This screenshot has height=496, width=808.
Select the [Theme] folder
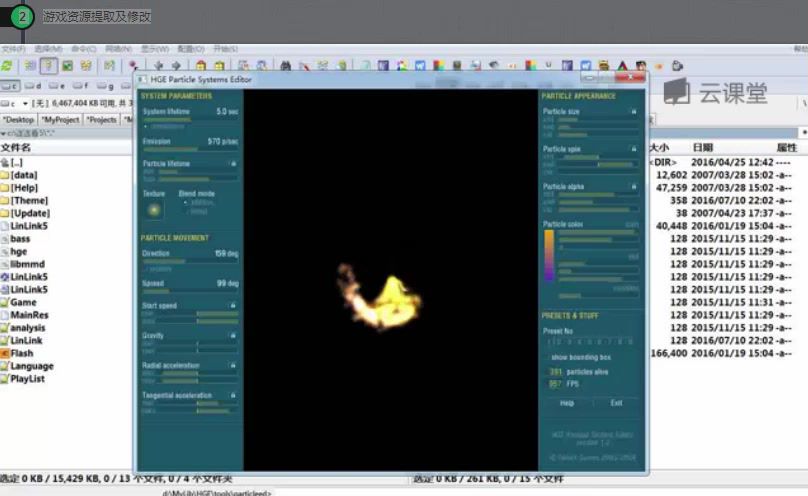coord(29,201)
